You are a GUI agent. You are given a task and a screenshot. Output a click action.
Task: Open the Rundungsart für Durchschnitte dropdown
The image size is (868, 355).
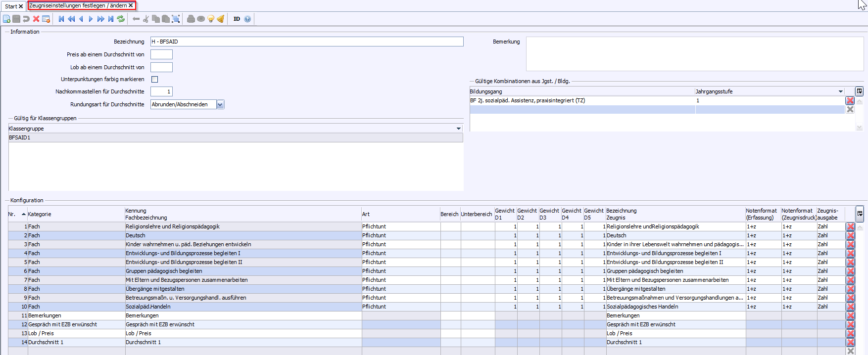220,104
